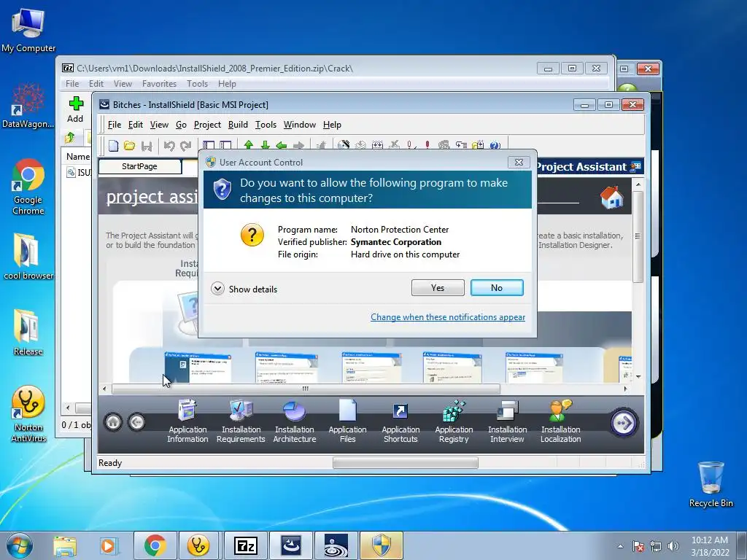Click the UAC shield taskbar button

pos(381,546)
